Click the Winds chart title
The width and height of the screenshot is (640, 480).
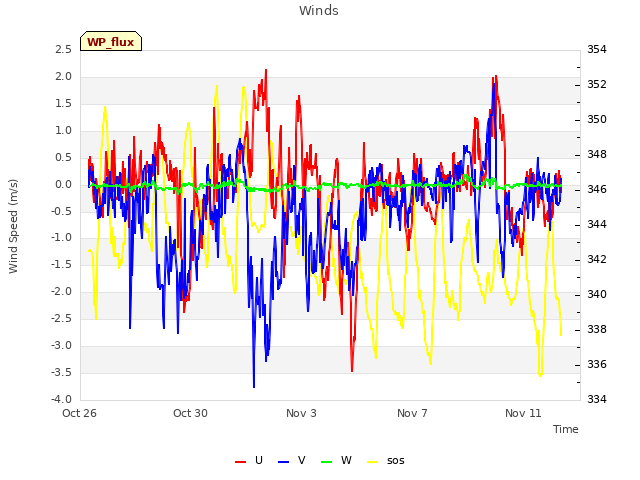[319, 11]
